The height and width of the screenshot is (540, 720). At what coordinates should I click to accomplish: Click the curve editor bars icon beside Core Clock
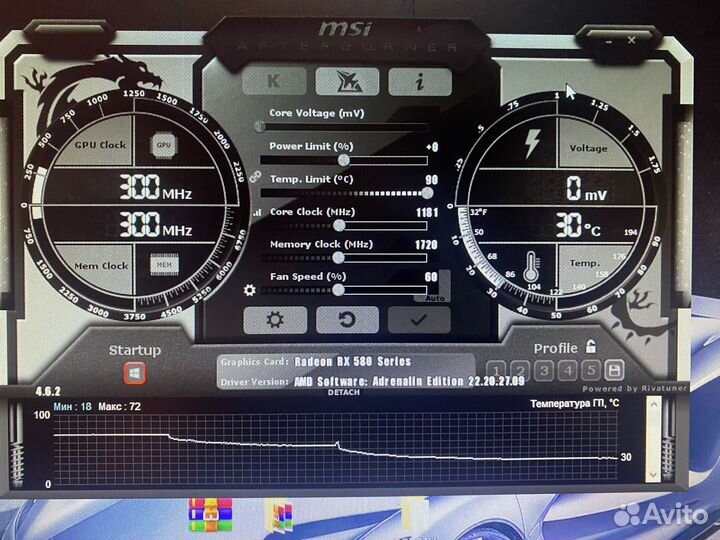[x=257, y=213]
